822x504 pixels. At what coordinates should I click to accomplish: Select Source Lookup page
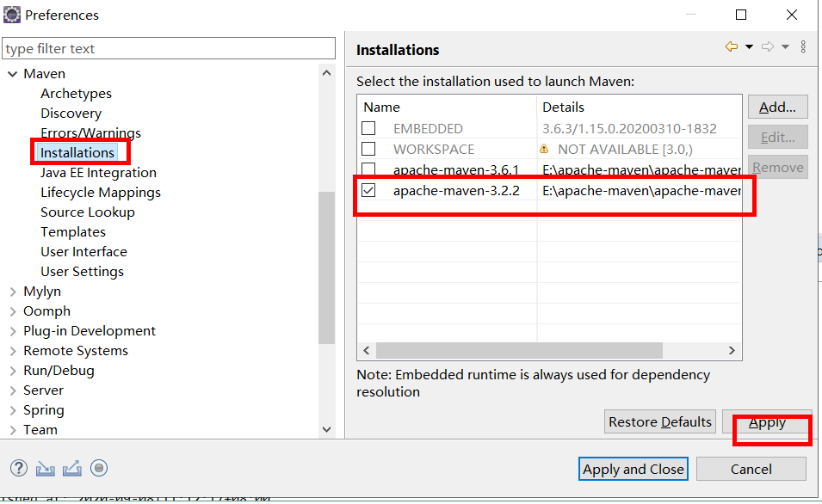pyautogui.click(x=88, y=212)
